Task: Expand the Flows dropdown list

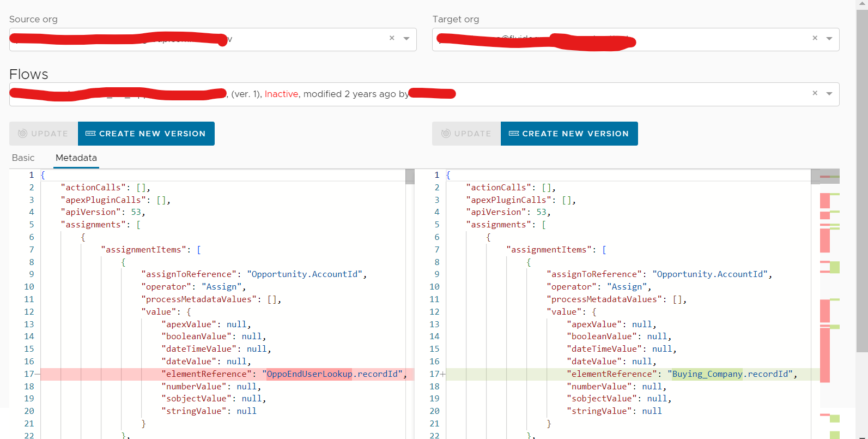Action: (x=829, y=94)
